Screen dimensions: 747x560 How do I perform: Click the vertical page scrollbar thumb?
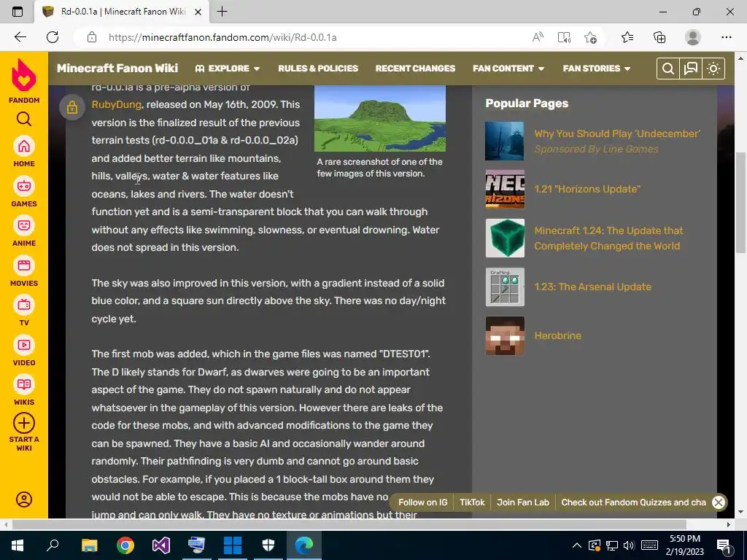point(741,203)
